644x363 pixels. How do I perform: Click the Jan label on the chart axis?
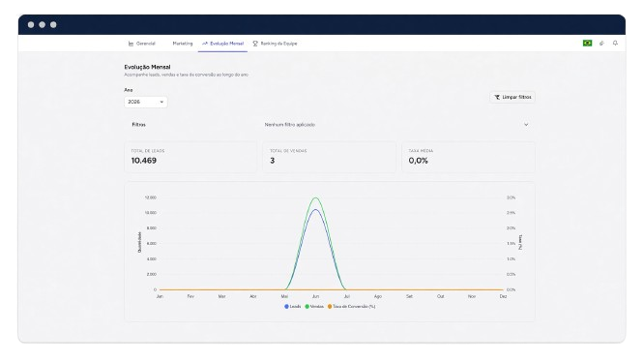tap(160, 296)
